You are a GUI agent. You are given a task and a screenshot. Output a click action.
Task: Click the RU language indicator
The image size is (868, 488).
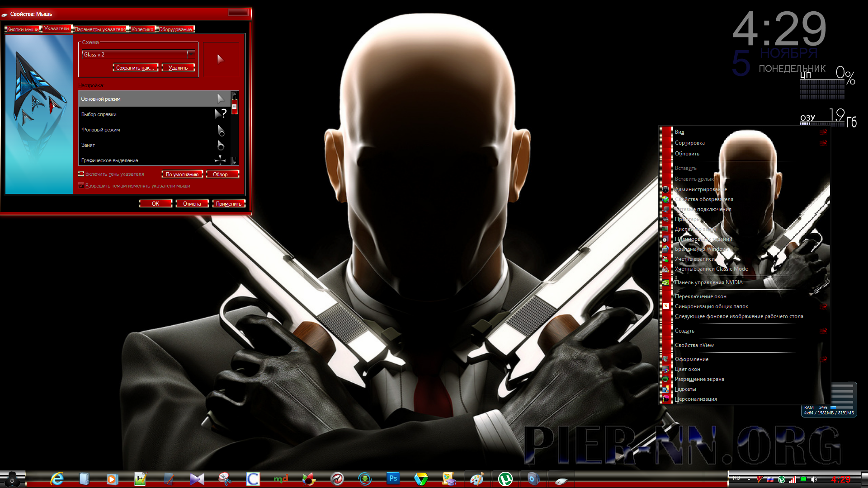tap(736, 478)
